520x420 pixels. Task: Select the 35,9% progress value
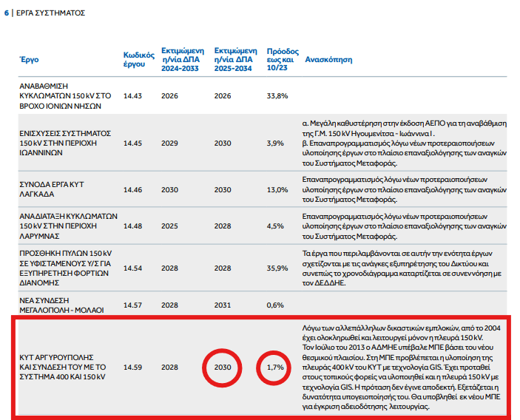277,268
